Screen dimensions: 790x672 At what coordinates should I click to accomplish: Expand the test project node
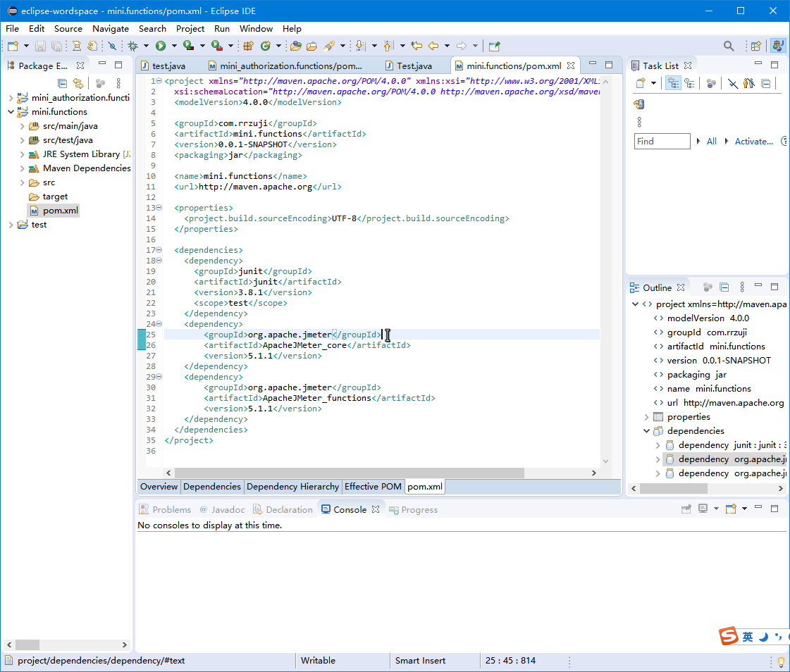point(11,225)
